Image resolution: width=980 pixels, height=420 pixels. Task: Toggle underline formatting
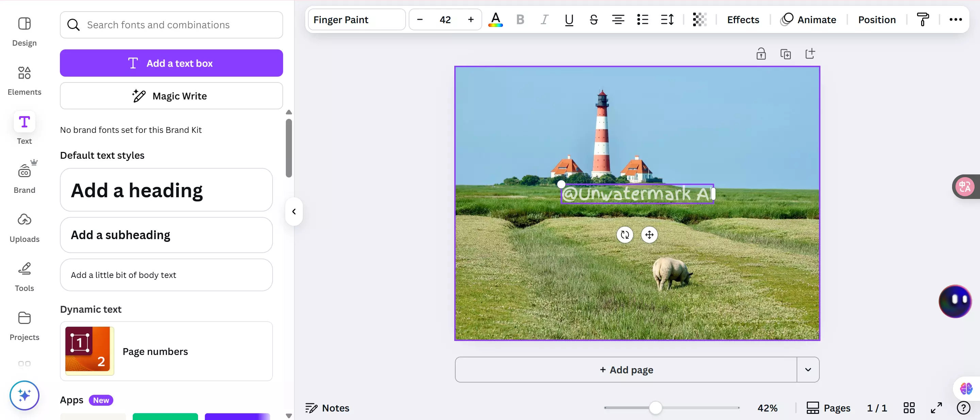(x=569, y=19)
